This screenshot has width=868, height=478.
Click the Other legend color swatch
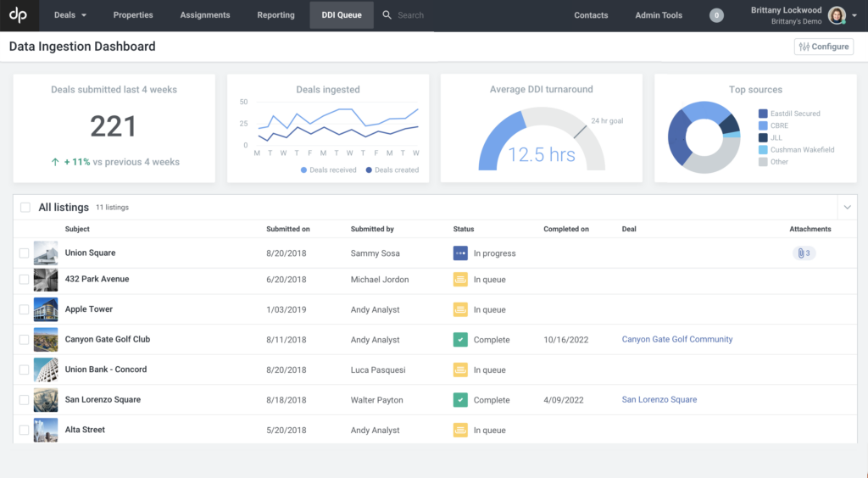point(763,162)
